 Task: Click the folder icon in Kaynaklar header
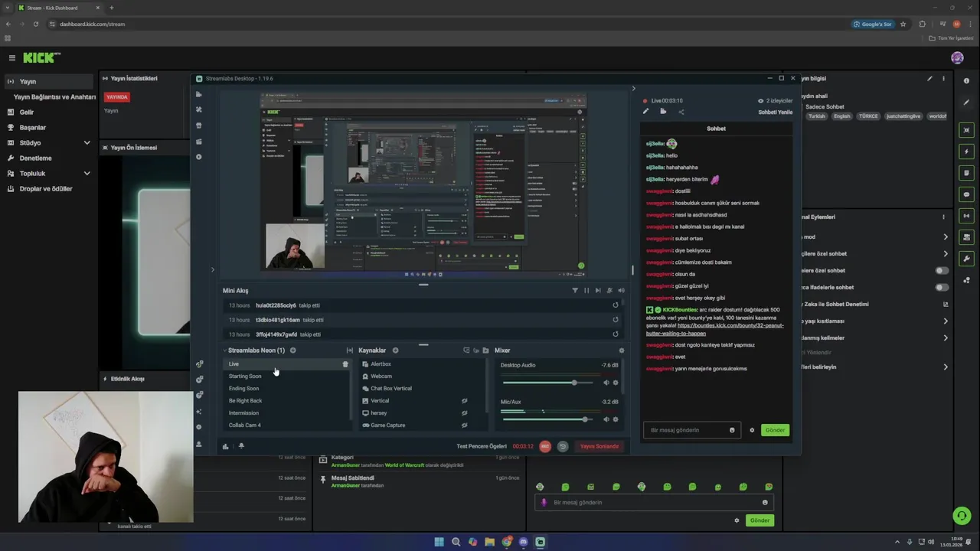tap(485, 350)
